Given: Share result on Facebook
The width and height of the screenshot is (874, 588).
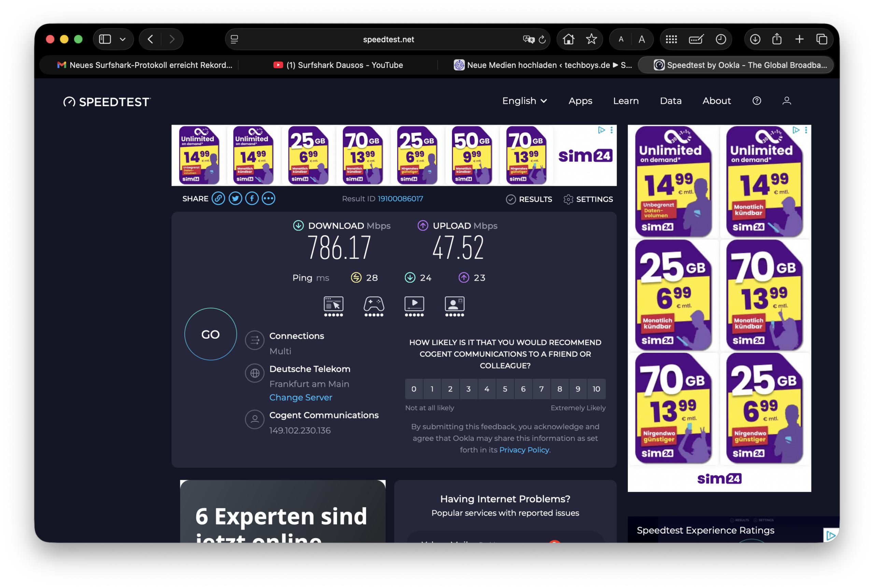Looking at the screenshot, I should (252, 198).
